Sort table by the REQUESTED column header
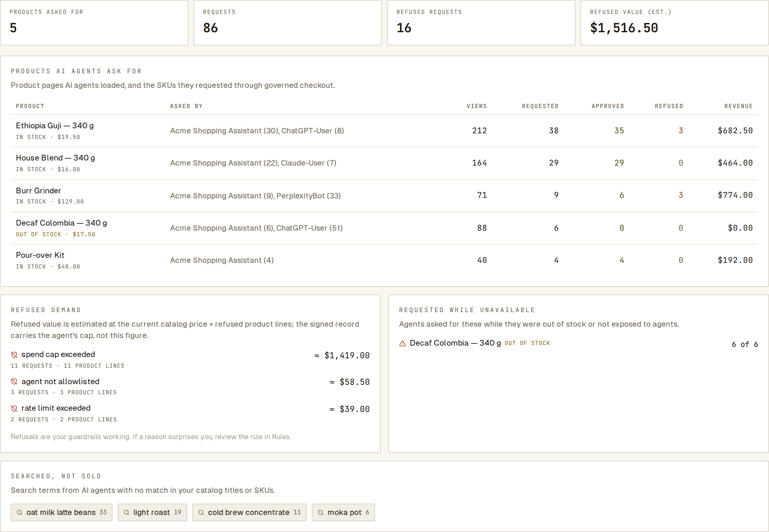 pos(540,106)
